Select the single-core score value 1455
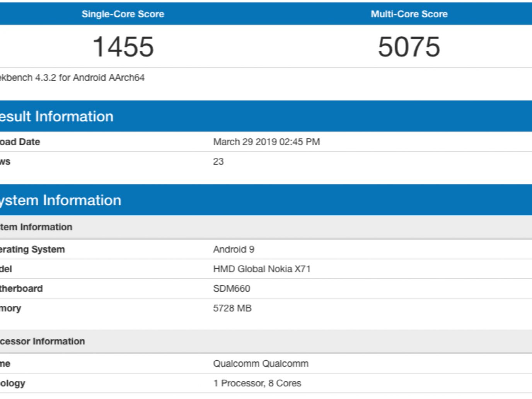Image resolution: width=532 pixels, height=399 pixels. 123,47
